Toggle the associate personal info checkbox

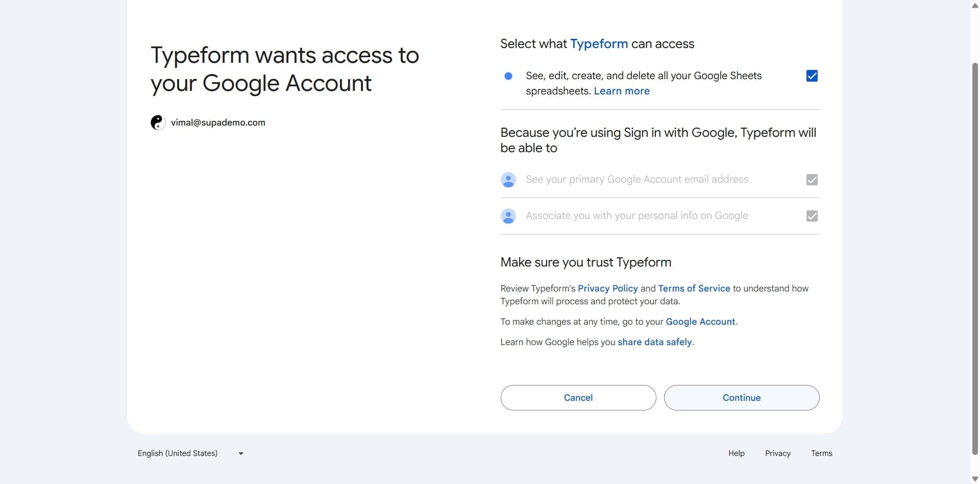coord(812,216)
